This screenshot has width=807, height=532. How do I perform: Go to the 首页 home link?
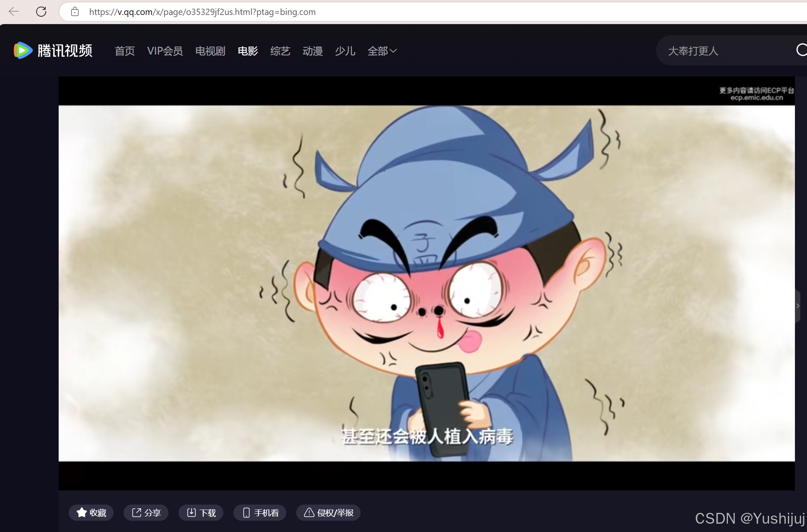[125, 51]
